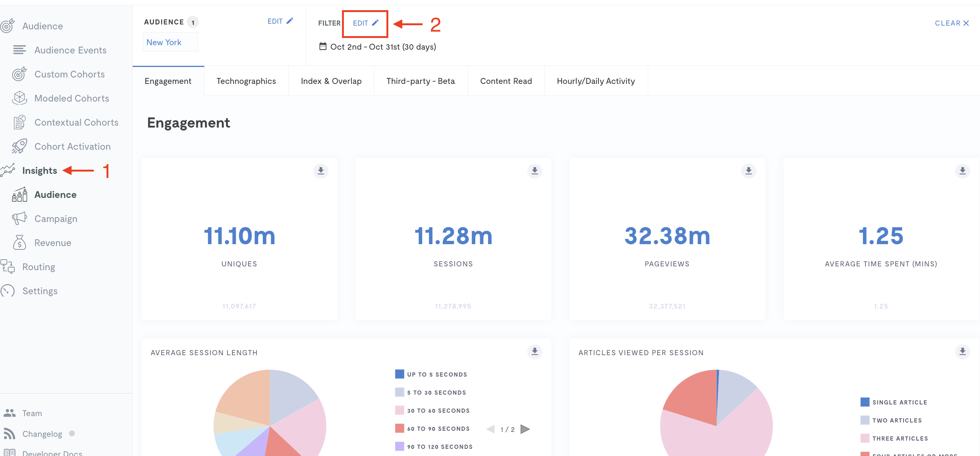Screen dimensions: 980x456
Task: Click the Team people icon
Action: (x=9, y=413)
